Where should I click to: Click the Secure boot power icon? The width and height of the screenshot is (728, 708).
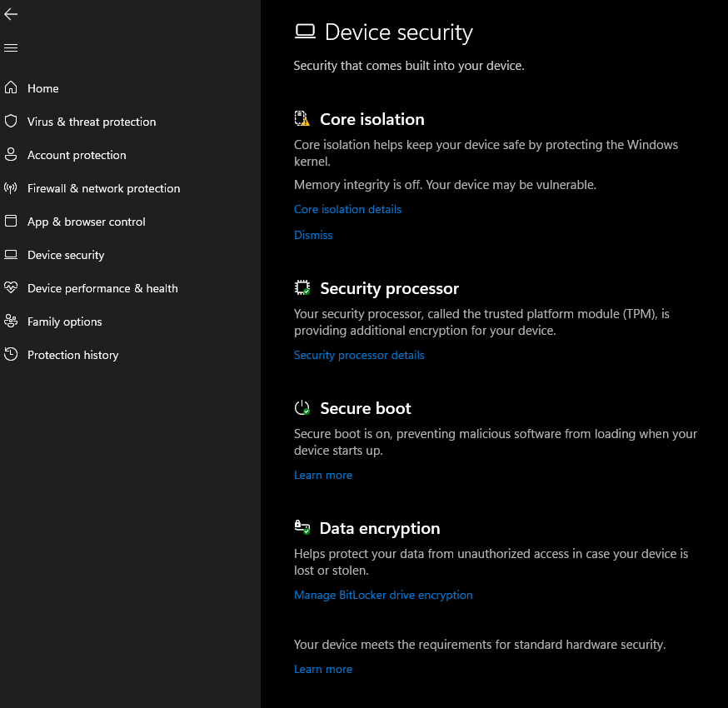(x=302, y=408)
